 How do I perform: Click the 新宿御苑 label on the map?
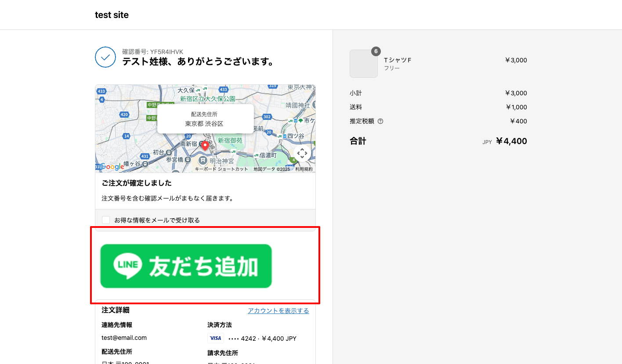tap(231, 141)
